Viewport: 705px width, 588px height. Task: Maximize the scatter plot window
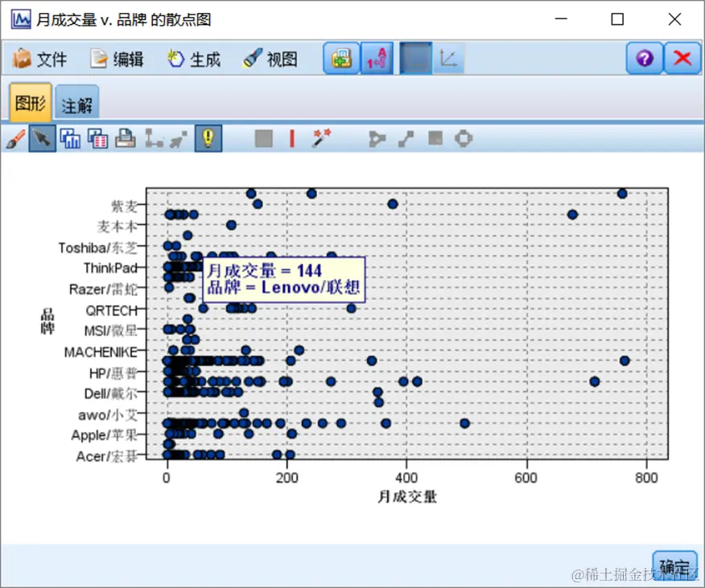coord(617,19)
